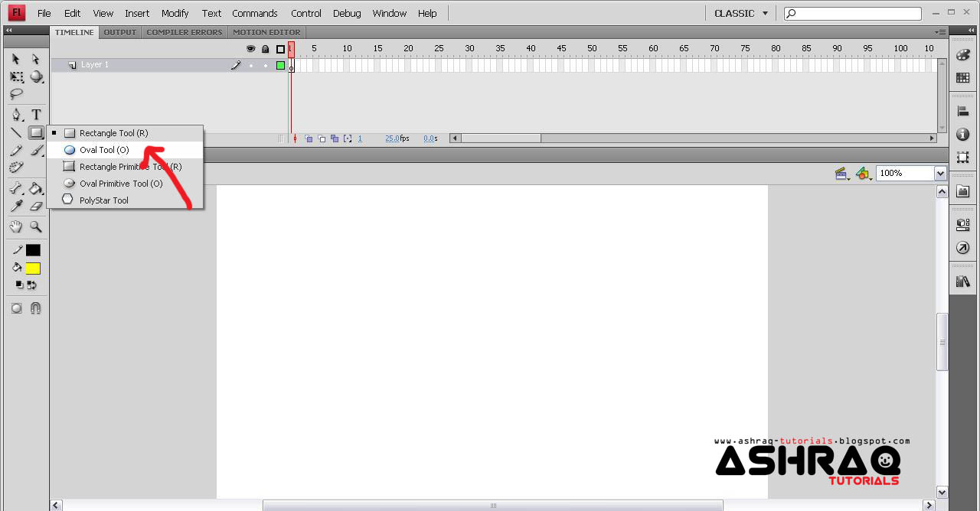This screenshot has height=511, width=980.
Task: Choose the Text tool
Action: click(x=36, y=114)
